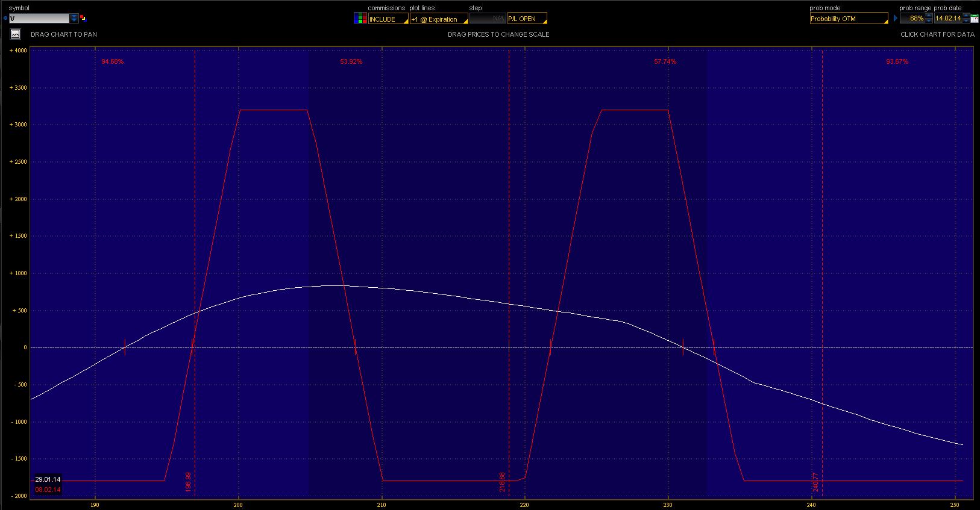Screen dimensions: 980x510
Task: Click the CLICK CHART FOR DATA text
Action: point(937,34)
